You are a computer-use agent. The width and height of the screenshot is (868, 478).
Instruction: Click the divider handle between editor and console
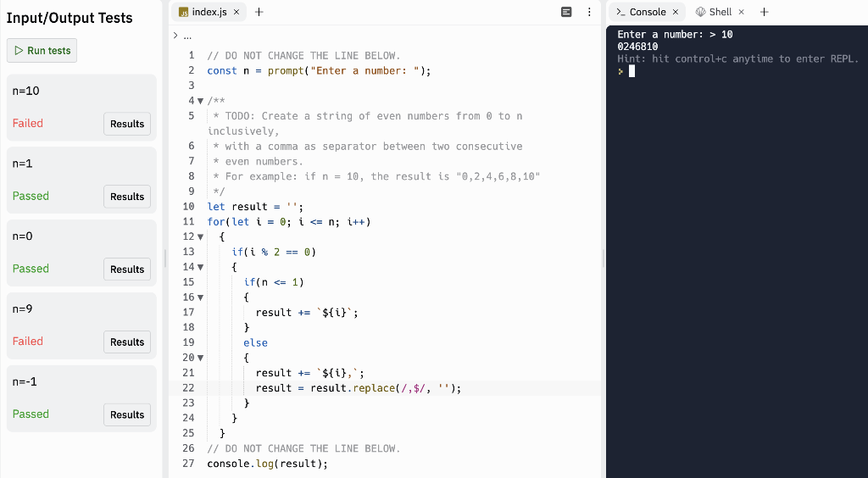[603, 258]
